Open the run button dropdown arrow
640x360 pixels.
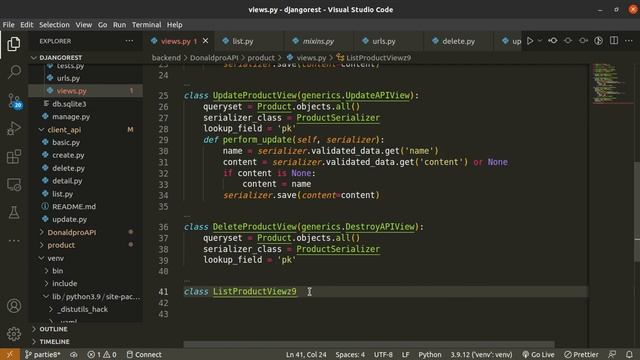[540, 41]
